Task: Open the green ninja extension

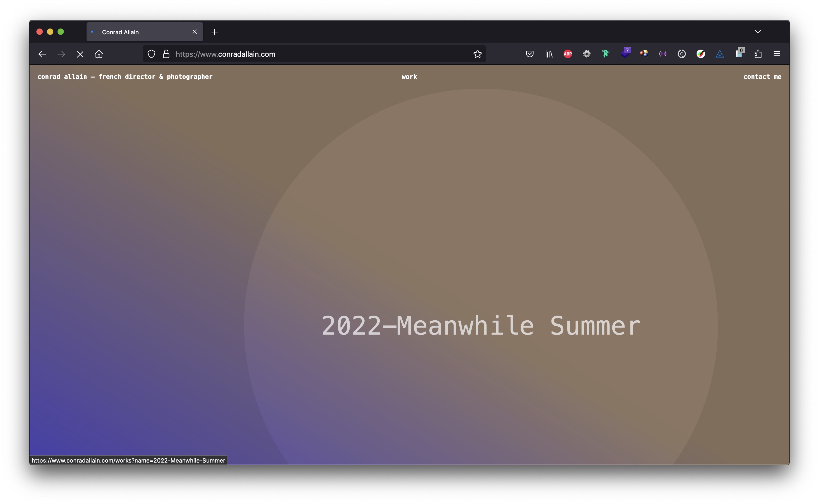Action: (606, 54)
